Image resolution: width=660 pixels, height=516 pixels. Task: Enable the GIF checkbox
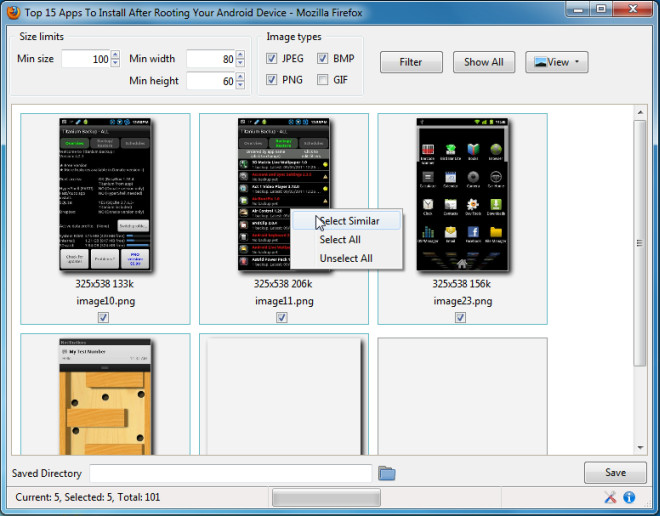coord(322,79)
